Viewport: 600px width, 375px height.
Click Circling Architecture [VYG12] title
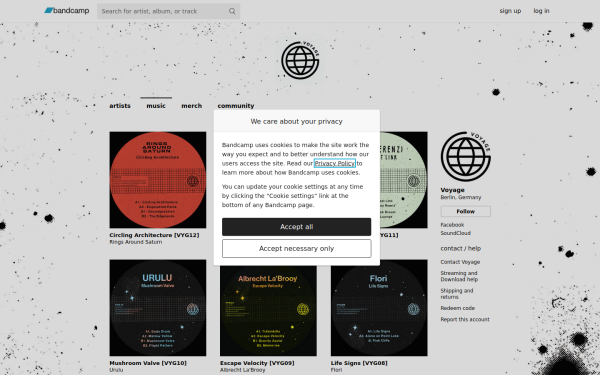pos(154,235)
